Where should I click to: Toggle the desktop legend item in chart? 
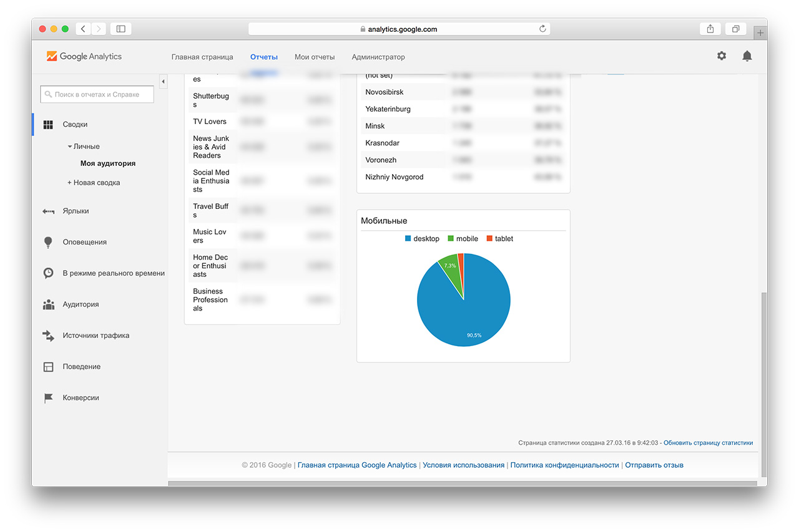[x=422, y=239]
